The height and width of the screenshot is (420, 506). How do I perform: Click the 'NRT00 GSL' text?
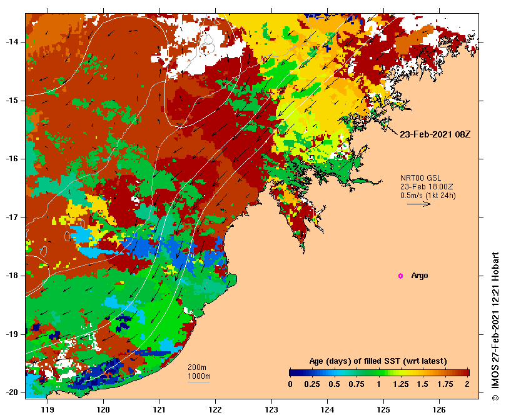point(420,178)
